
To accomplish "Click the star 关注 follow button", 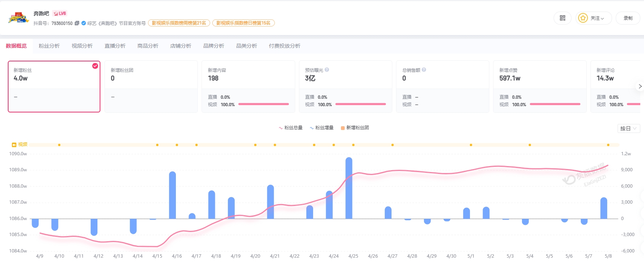I will coord(593,18).
